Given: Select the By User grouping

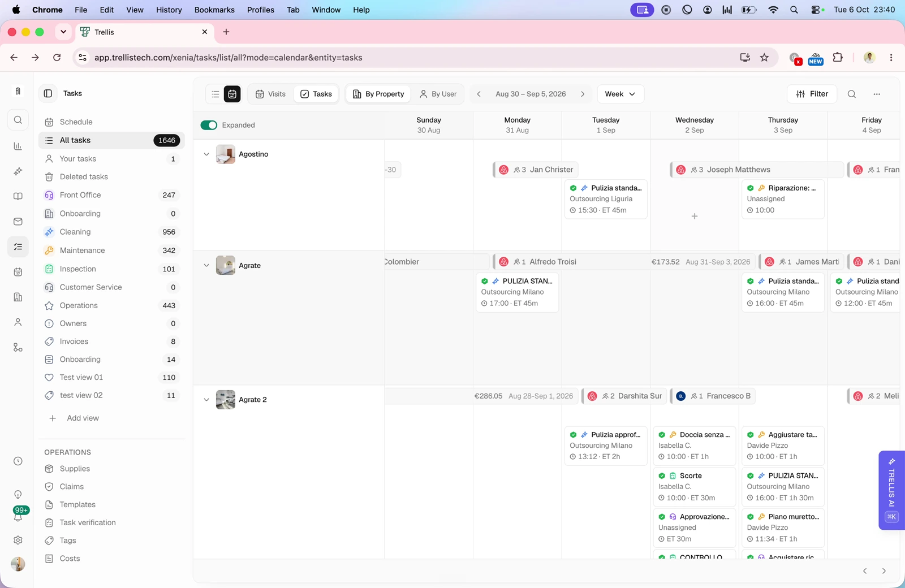Looking at the screenshot, I should pyautogui.click(x=438, y=94).
